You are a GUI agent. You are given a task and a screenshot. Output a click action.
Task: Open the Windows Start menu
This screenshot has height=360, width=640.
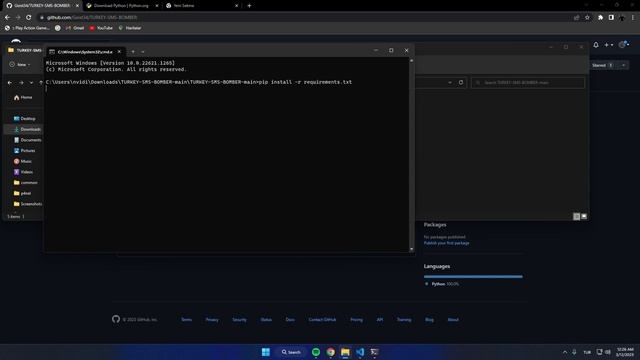266,352
